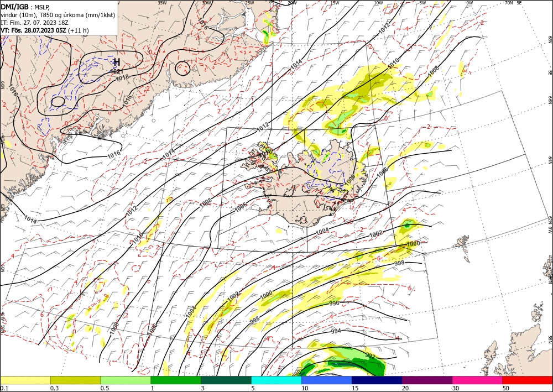The image size is (553, 392).
Task: Click the '1021' central pressure value
Action: tap(116, 71)
